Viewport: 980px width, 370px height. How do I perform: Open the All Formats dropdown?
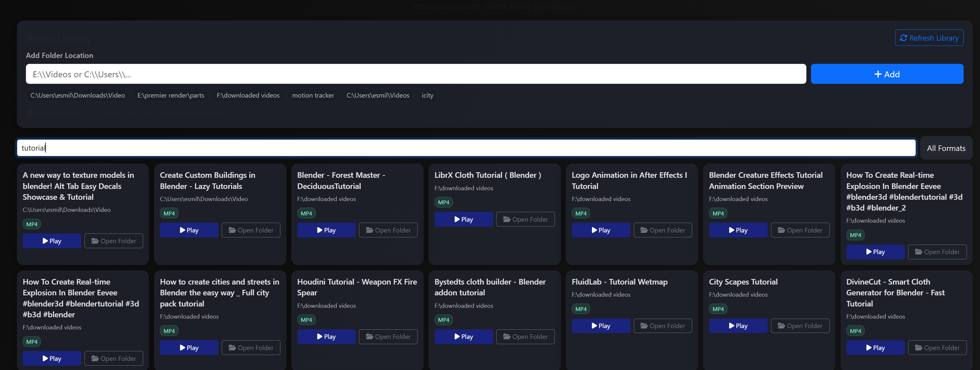[x=946, y=148]
